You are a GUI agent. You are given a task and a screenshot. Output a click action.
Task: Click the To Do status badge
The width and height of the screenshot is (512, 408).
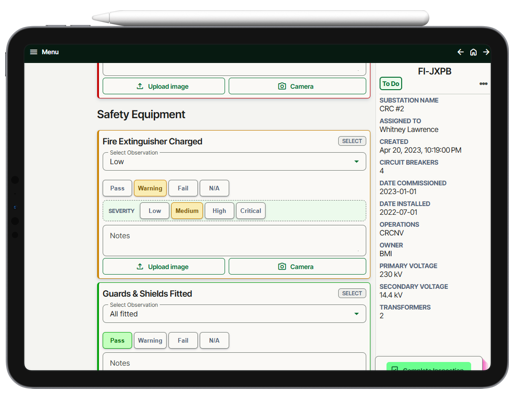[391, 84]
